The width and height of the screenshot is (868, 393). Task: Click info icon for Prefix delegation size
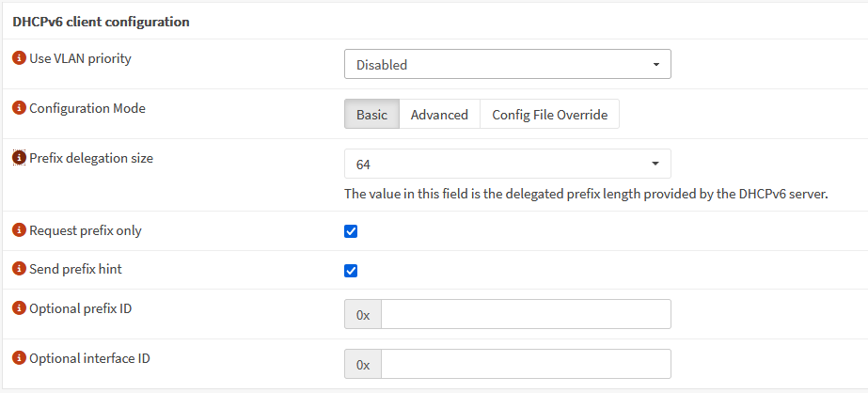point(19,159)
